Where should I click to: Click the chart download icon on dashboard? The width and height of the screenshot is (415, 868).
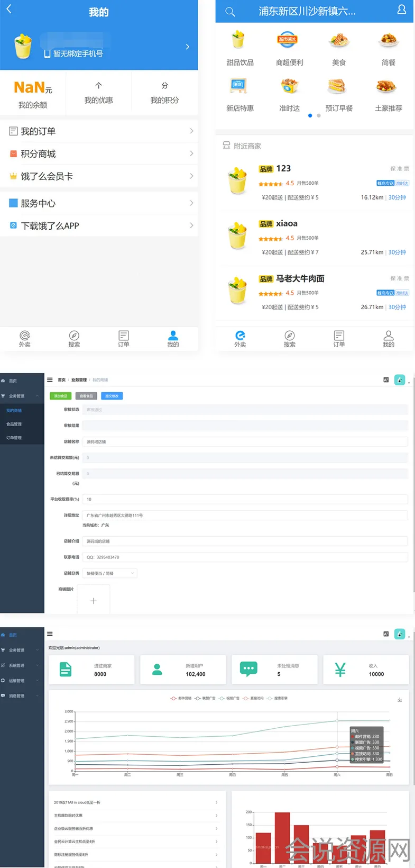(x=400, y=700)
